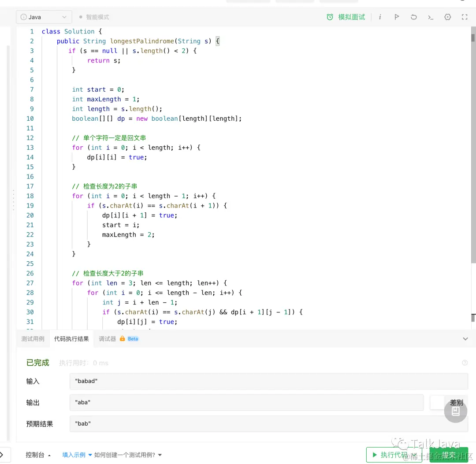Click line number 27 in gutter
The image size is (476, 464).
tap(30, 283)
